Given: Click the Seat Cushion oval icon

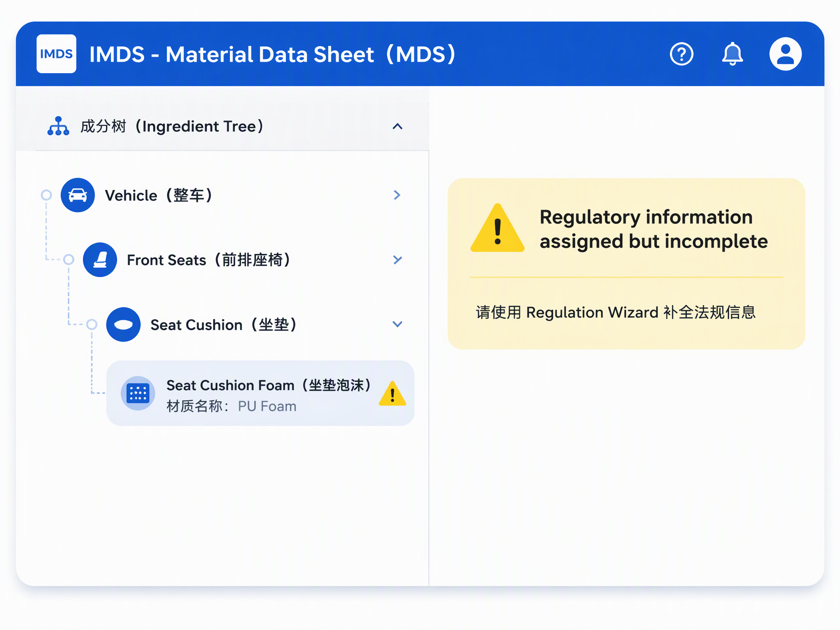Looking at the screenshot, I should [x=123, y=324].
